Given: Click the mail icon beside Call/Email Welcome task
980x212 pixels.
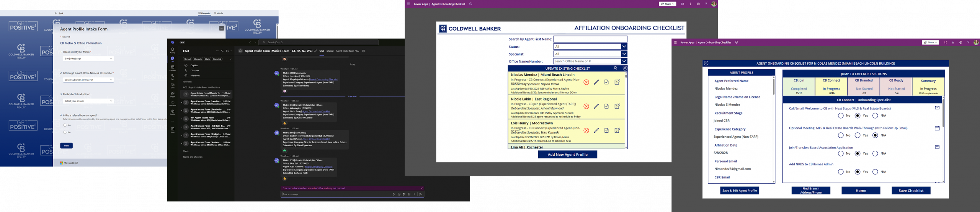Looking at the screenshot, I should (x=937, y=108).
